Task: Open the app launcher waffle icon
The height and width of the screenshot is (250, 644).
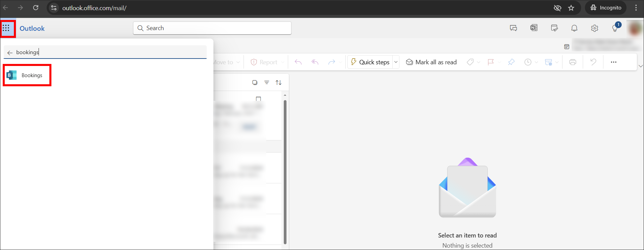Action: (6, 28)
